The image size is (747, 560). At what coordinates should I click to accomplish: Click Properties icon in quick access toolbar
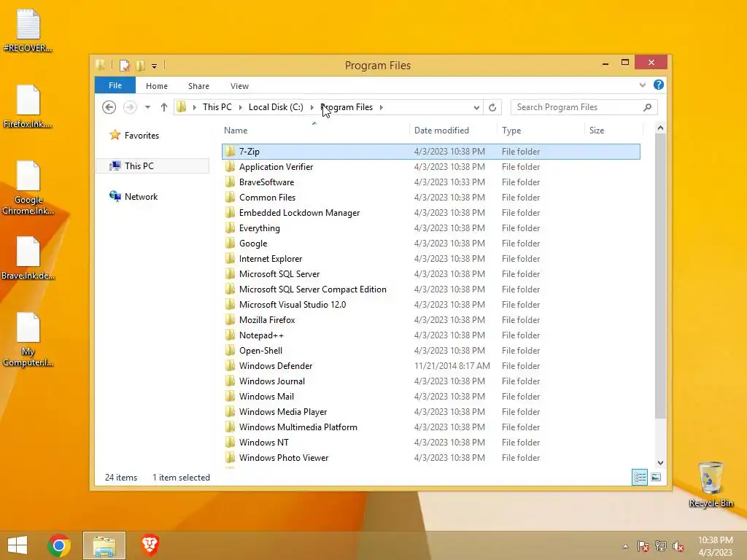click(124, 65)
